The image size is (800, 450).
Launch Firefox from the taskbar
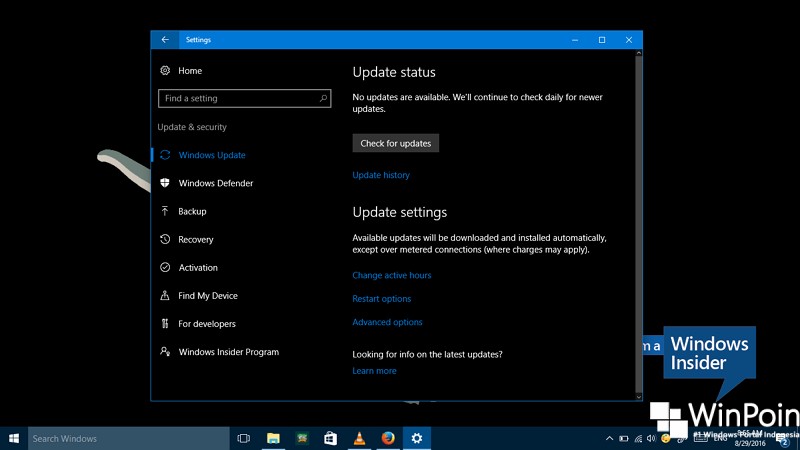coord(388,438)
